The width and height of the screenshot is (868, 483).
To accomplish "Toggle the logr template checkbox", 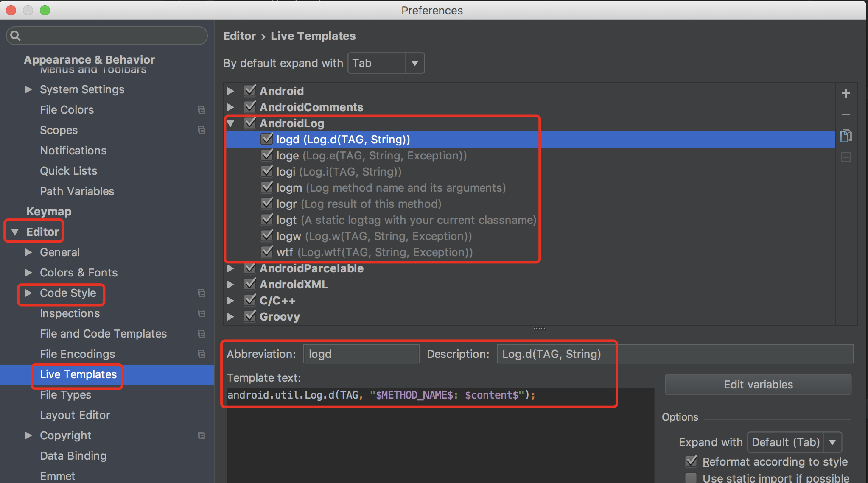I will 267,203.
